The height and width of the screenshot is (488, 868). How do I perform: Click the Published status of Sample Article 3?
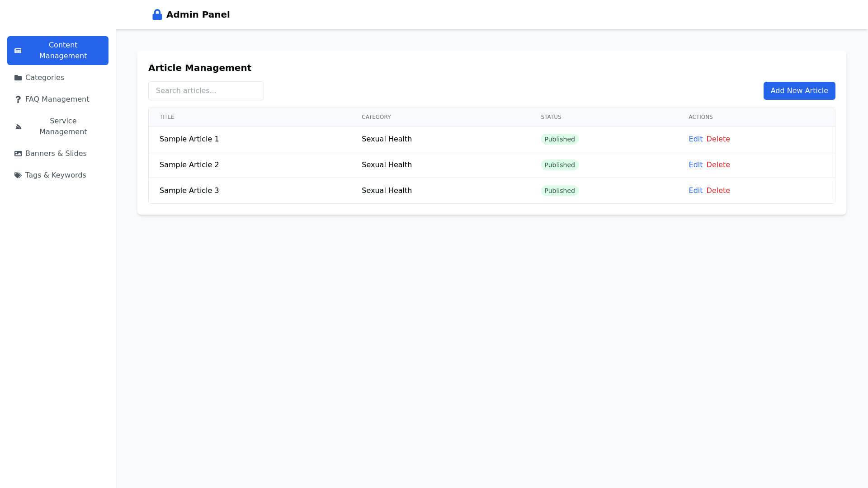[560, 190]
